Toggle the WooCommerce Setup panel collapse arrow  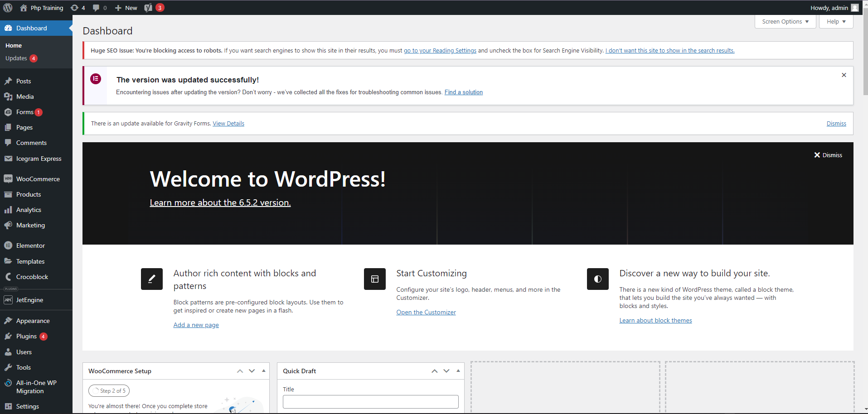[263, 371]
